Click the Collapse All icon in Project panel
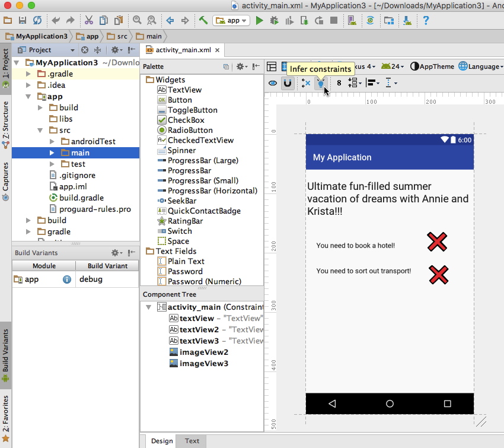 [x=97, y=50]
